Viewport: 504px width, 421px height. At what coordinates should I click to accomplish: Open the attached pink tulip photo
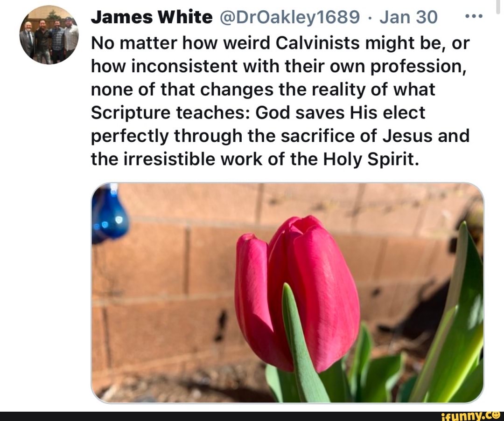[287, 292]
